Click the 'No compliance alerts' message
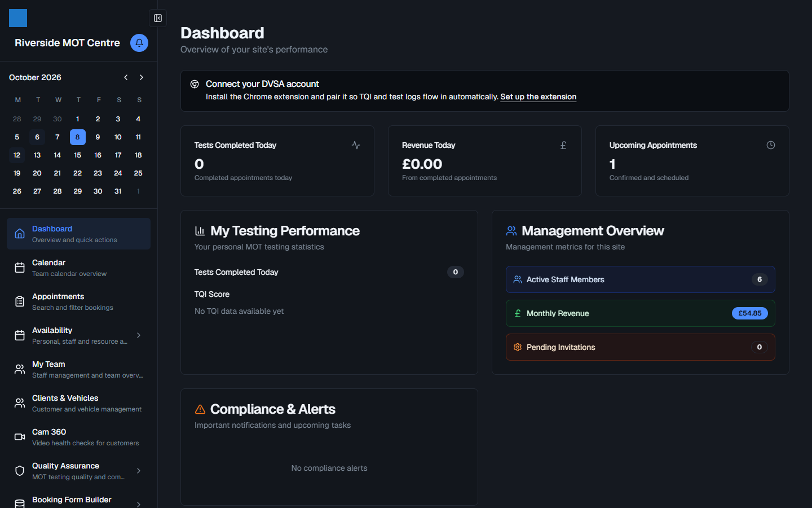The image size is (812, 508). pos(329,468)
